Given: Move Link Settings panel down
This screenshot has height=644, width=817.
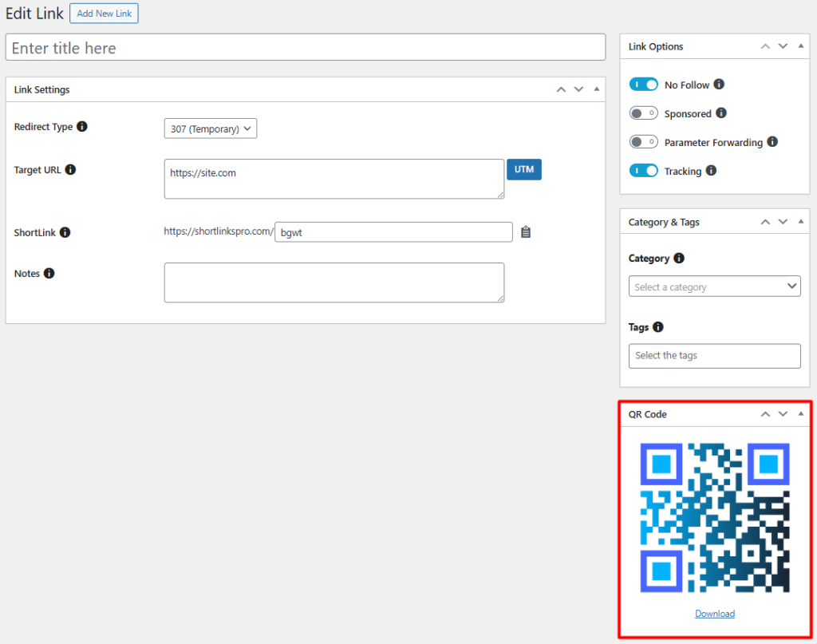Looking at the screenshot, I should 579,89.
